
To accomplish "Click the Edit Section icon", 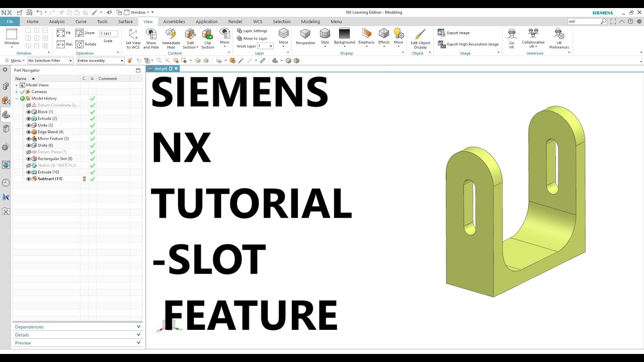I will tap(190, 34).
